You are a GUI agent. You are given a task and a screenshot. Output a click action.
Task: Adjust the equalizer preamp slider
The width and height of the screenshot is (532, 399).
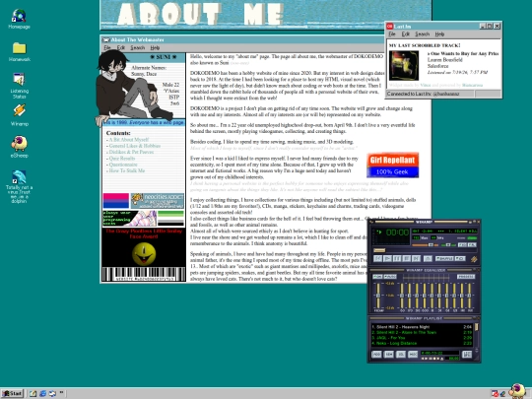[x=378, y=296]
